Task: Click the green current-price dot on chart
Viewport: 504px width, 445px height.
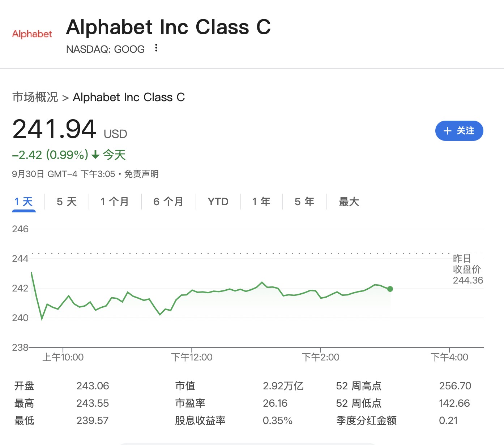Action: [390, 289]
